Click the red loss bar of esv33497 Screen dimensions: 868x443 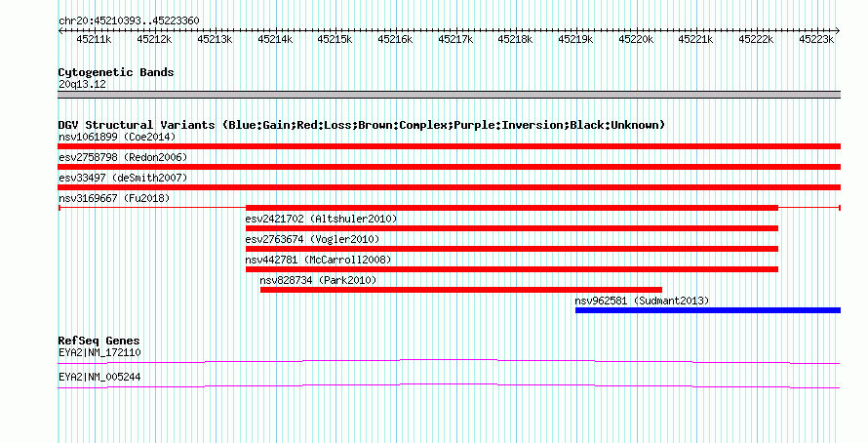[449, 187]
